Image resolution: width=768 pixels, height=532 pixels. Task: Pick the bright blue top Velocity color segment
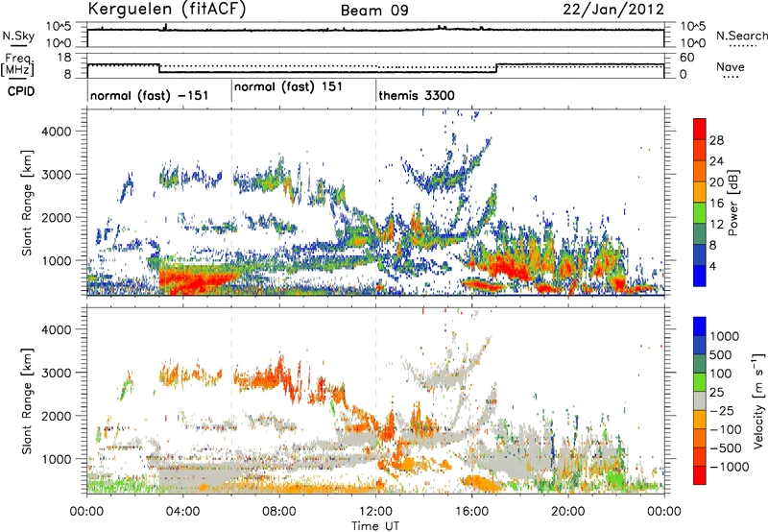coord(700,326)
